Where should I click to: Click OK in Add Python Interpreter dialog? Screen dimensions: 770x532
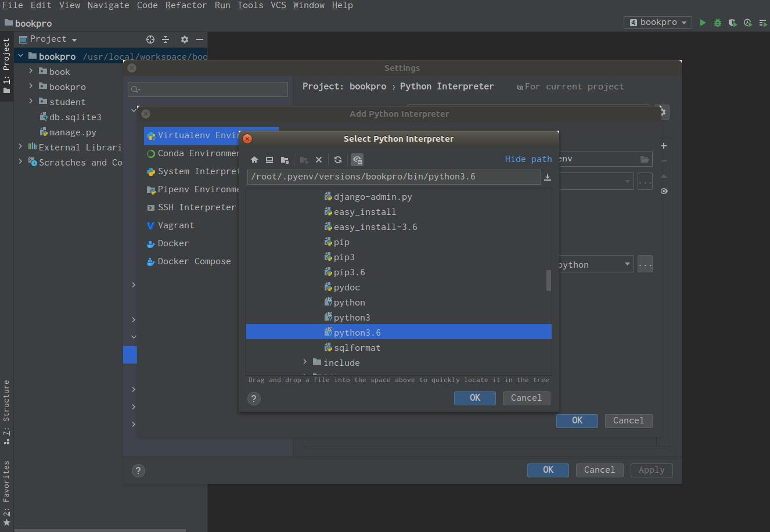point(577,420)
